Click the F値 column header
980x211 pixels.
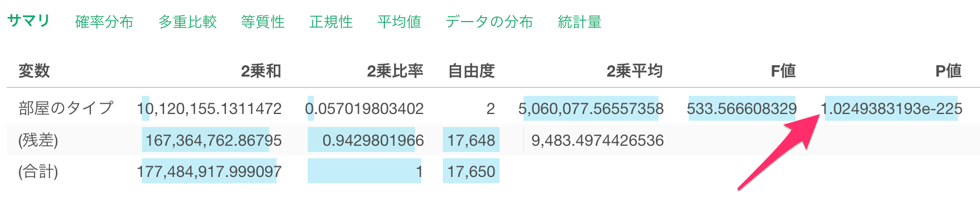(783, 71)
